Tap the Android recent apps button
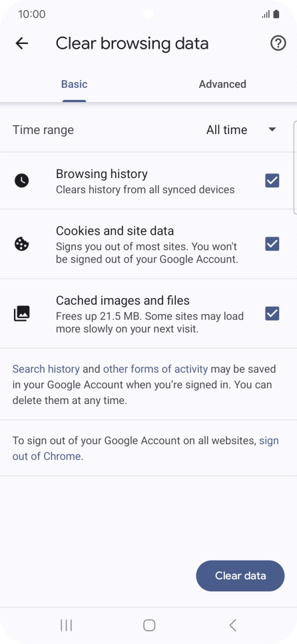Viewport: 297px width, 644px height. click(x=66, y=625)
